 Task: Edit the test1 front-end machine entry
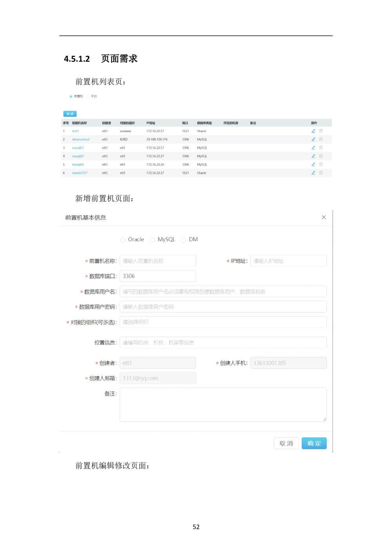tap(313, 131)
